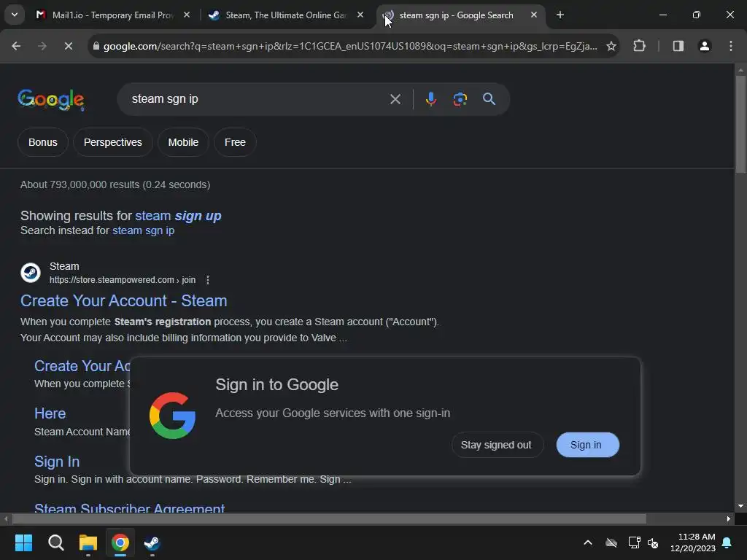
Task: Submit search with magnifier icon
Action: coord(489,99)
